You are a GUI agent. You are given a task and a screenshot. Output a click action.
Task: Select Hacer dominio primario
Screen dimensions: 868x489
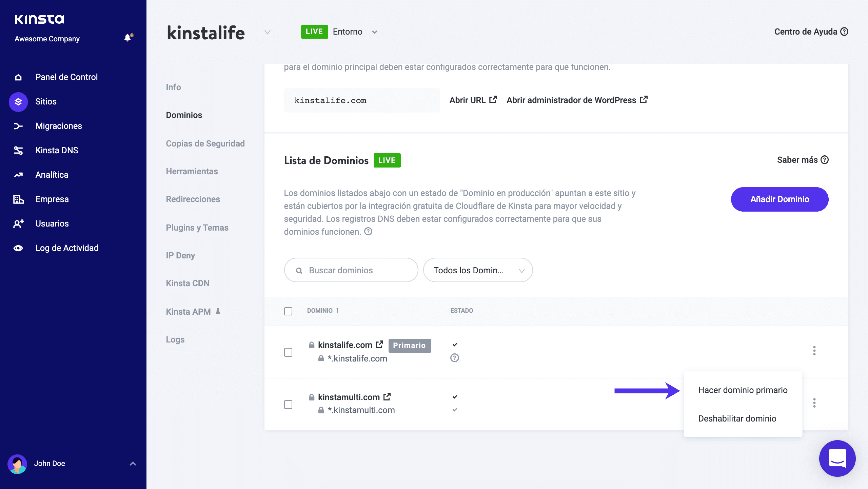point(743,390)
